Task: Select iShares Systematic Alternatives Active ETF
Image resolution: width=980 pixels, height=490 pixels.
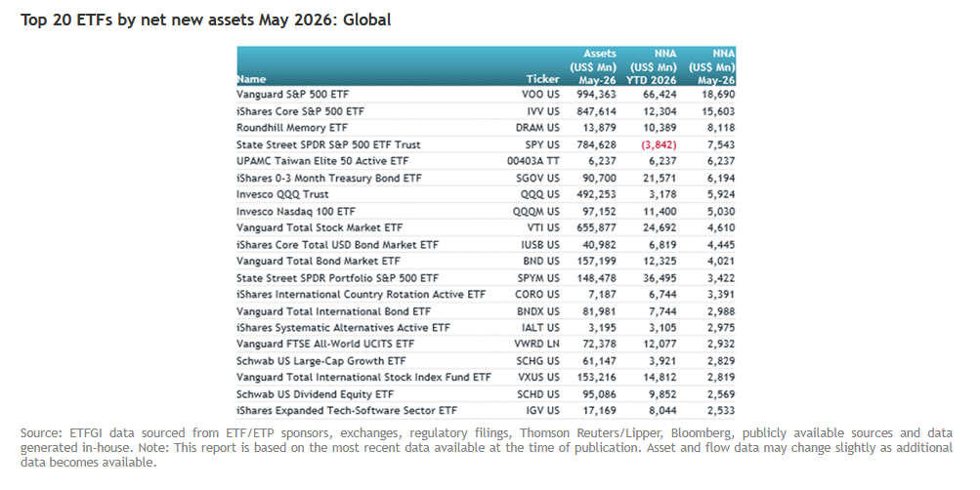Action: tap(343, 327)
